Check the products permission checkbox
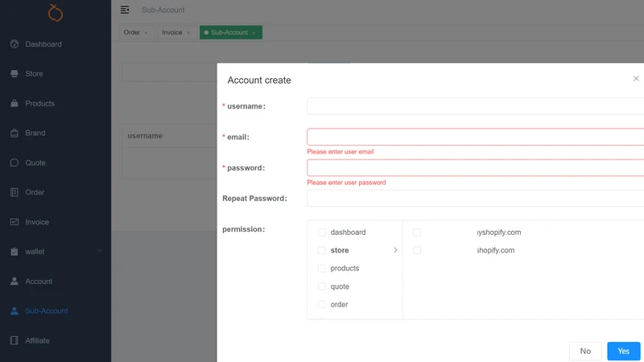644x362 pixels. click(x=321, y=269)
